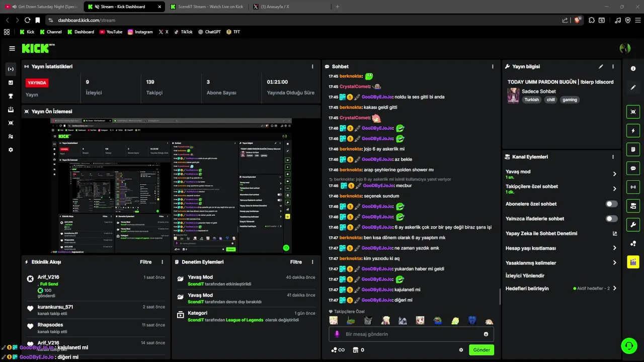
Task: Open the TikTok bookmark
Action: coord(183,32)
